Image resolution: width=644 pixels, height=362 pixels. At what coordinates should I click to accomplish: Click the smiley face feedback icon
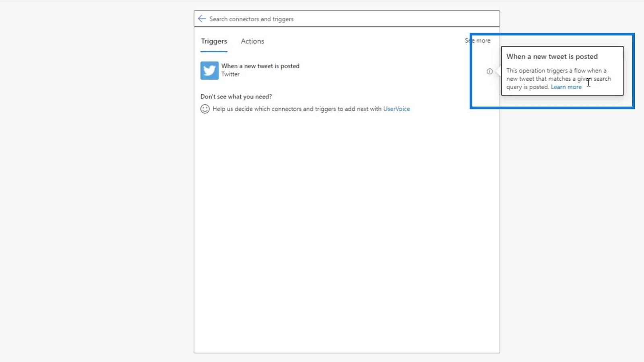(x=205, y=109)
